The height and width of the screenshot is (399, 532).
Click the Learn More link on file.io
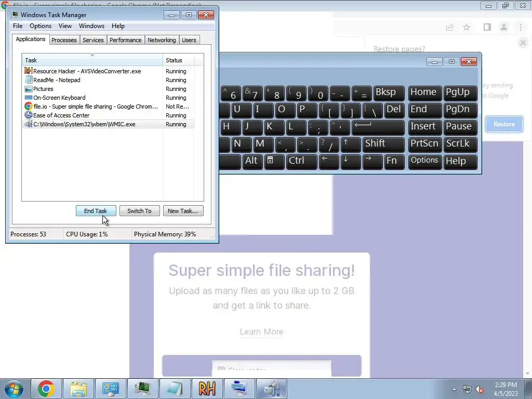click(262, 332)
